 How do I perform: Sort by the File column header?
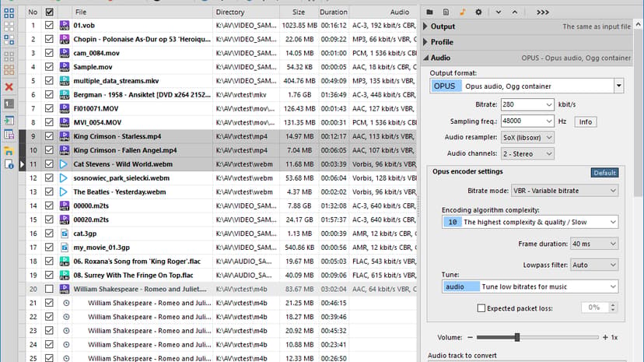pyautogui.click(x=142, y=12)
